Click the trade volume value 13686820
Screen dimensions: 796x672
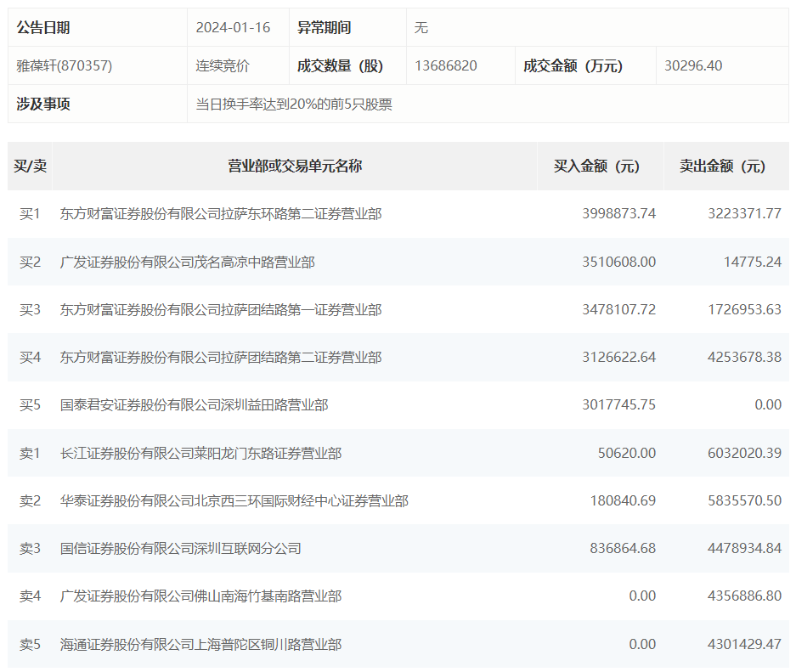446,65
